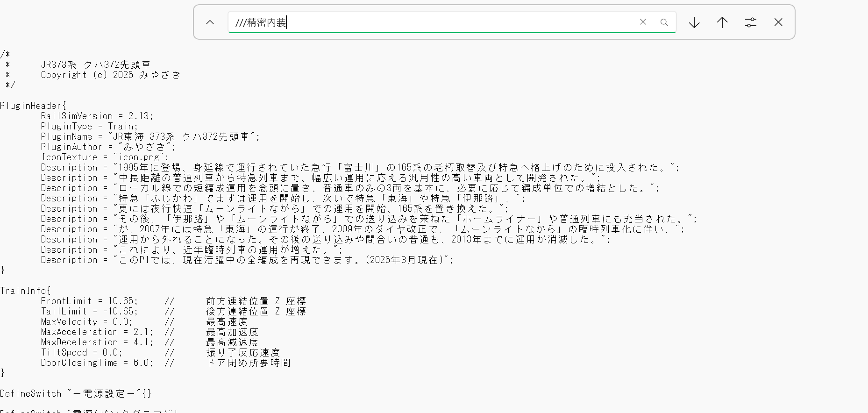Click the line "MaxAcceleration = 2.1;"
868x413 pixels.
(x=97, y=332)
